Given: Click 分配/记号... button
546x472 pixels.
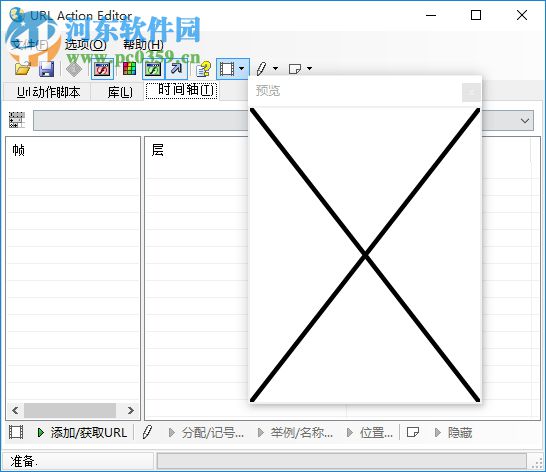Looking at the screenshot, I should [x=206, y=433].
